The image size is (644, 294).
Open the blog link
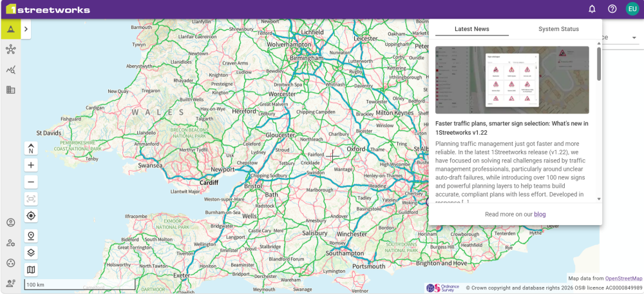point(540,214)
